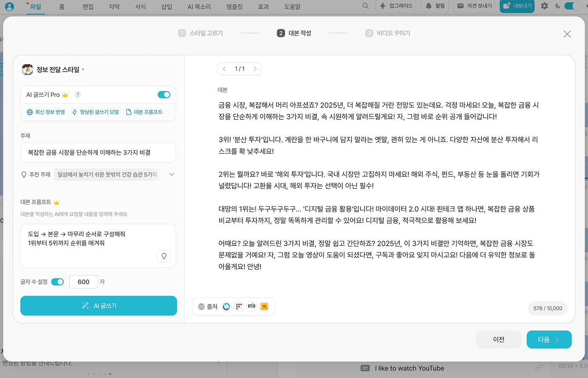Screen dimensions: 588x378
Task: Click the moon dark mode icon
Action: coord(558,6)
